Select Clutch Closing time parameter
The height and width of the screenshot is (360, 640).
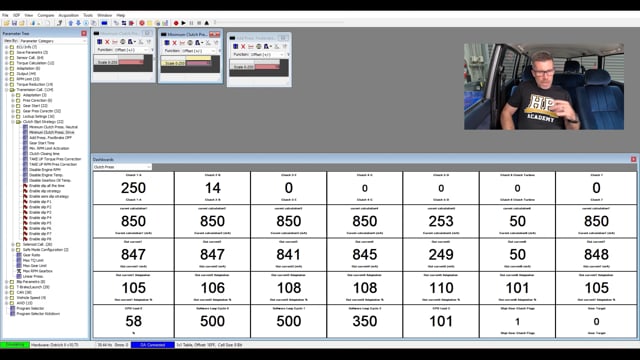44,153
